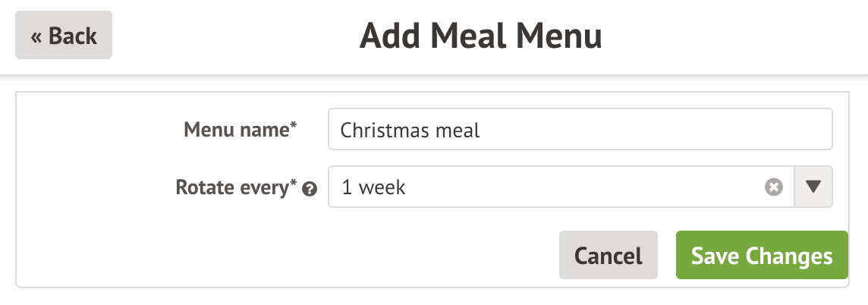Screen dimensions: 868x305
Task: Open the 1 week combo box
Action: 546,187
